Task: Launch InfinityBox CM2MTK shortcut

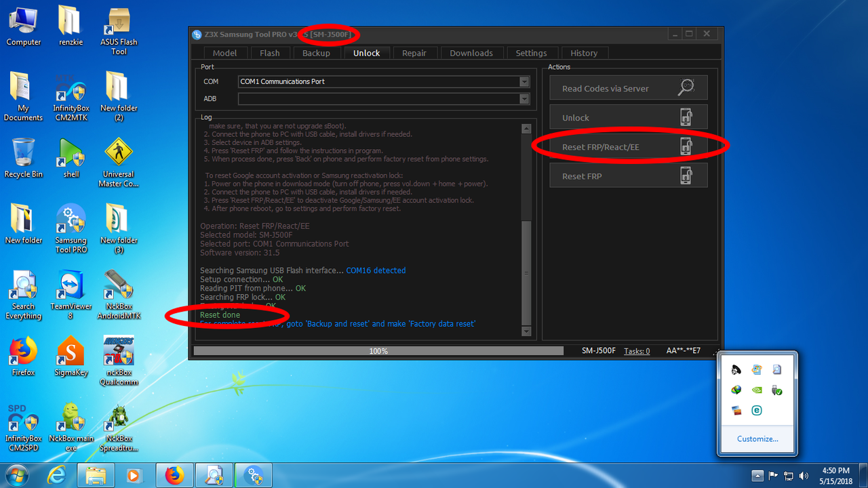Action: (71, 96)
